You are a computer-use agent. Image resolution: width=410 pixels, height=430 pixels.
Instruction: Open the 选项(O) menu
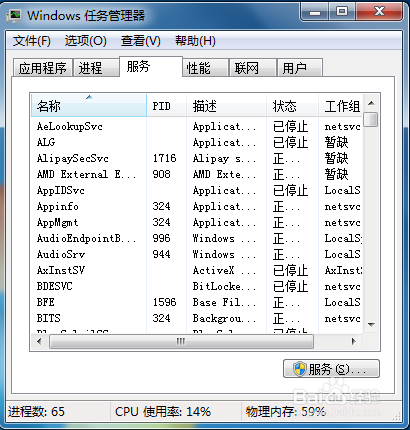[x=86, y=41]
